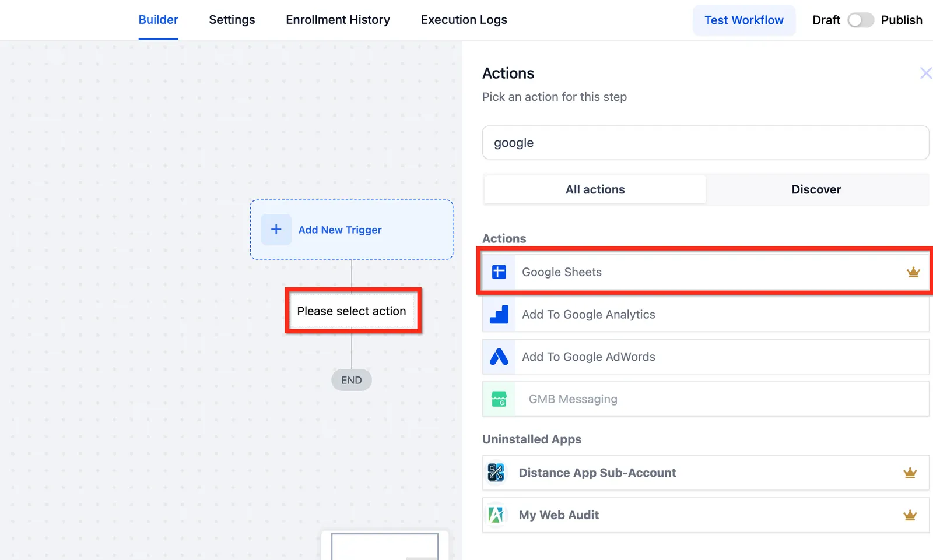Click the My Web Audit logo icon

point(496,515)
